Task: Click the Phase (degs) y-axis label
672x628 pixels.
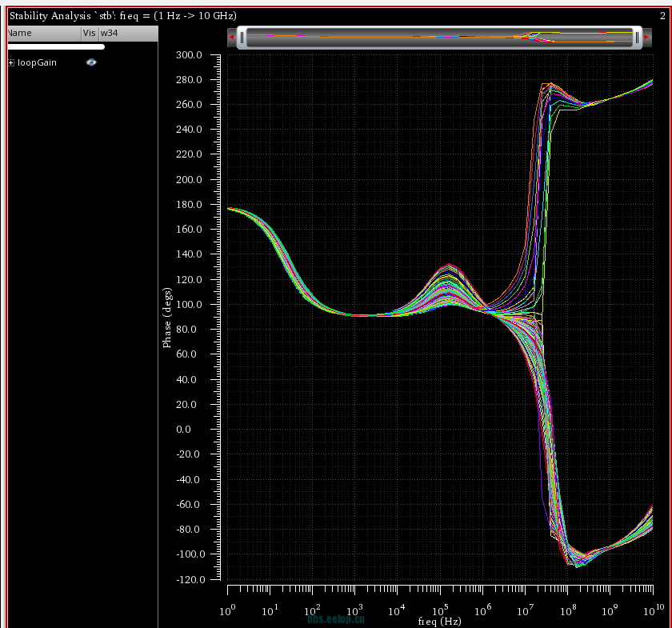Action: (166, 318)
